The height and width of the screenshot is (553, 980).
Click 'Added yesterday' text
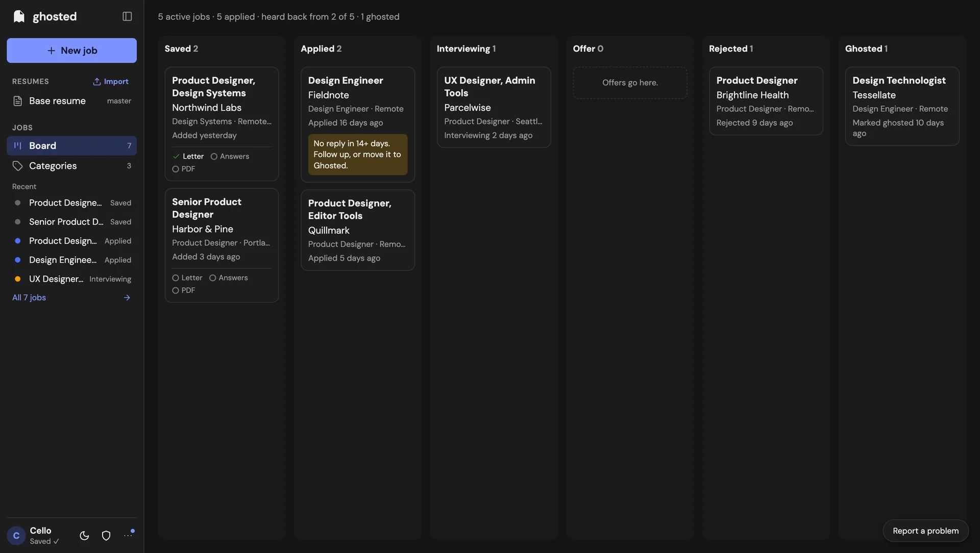pos(204,136)
